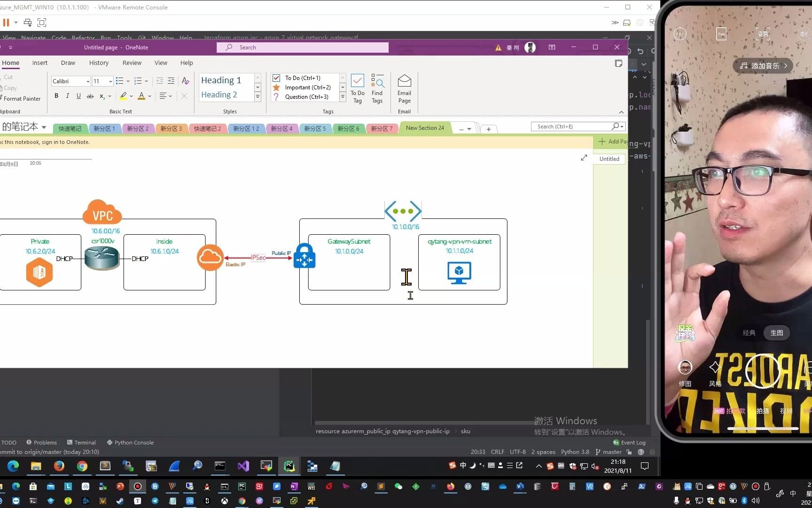Apply Strikethrough formatting
Screen dimensions: 812x508
90,96
